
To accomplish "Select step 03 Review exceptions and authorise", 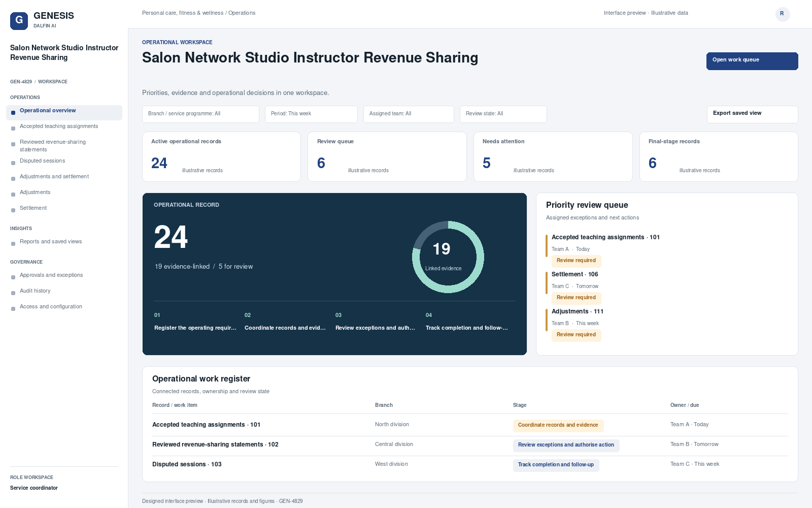I will coord(376,322).
